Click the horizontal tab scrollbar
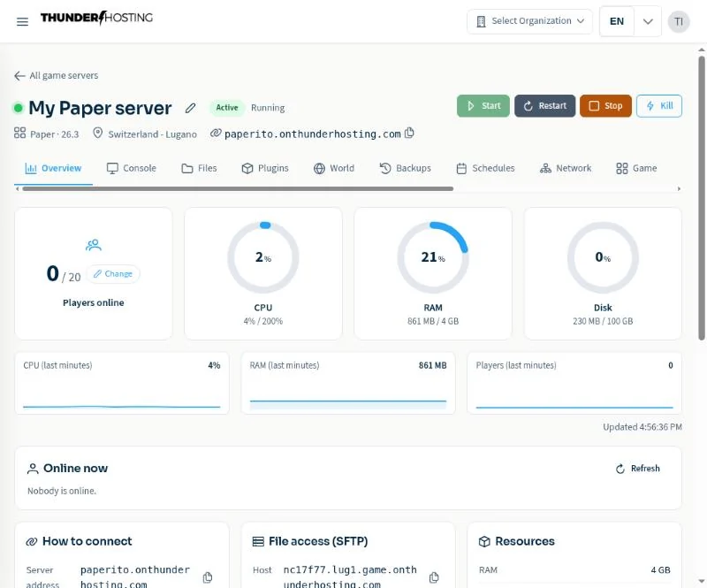This screenshot has height=588, width=707. [238, 188]
